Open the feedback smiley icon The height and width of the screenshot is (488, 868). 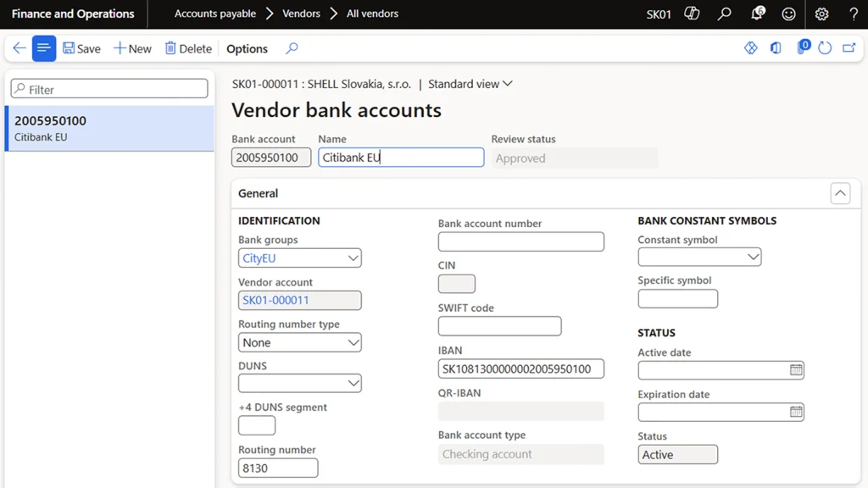coord(789,14)
